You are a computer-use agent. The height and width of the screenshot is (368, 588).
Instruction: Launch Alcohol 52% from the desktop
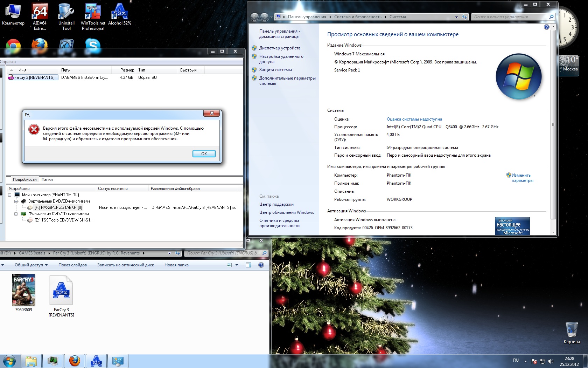[x=120, y=14]
